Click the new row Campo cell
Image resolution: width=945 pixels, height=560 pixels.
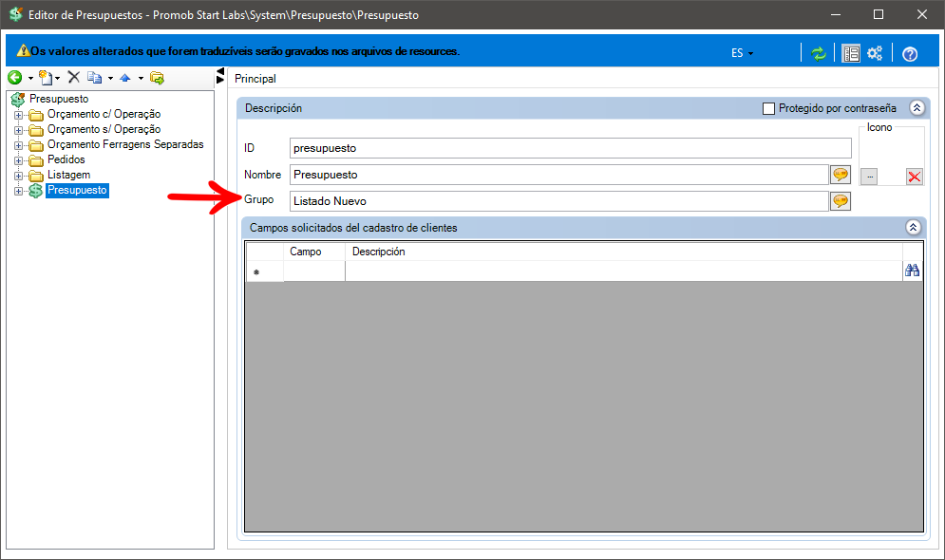tap(314, 271)
